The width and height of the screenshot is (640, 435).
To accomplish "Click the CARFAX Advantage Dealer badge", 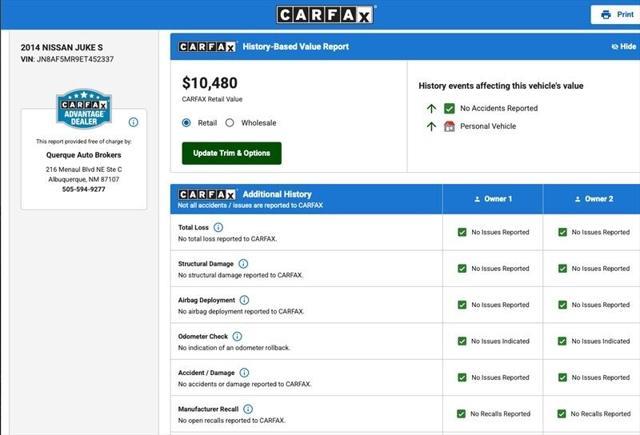I will tap(84, 109).
